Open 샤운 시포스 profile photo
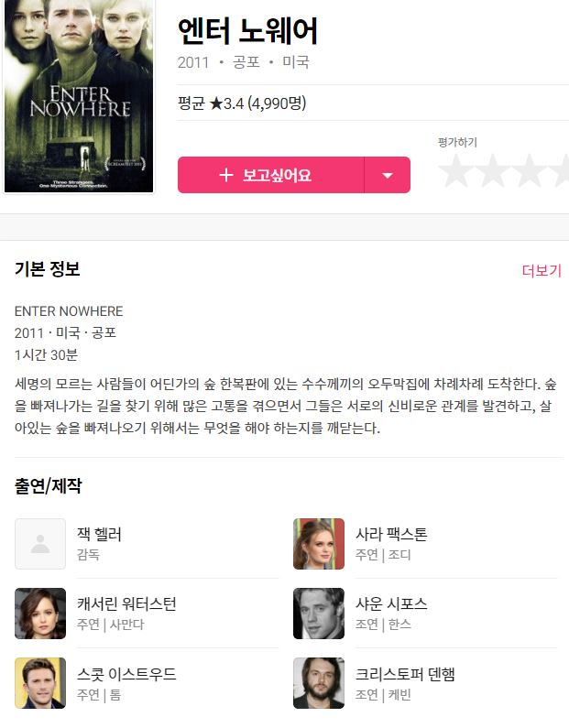The width and height of the screenshot is (569, 728). [319, 614]
